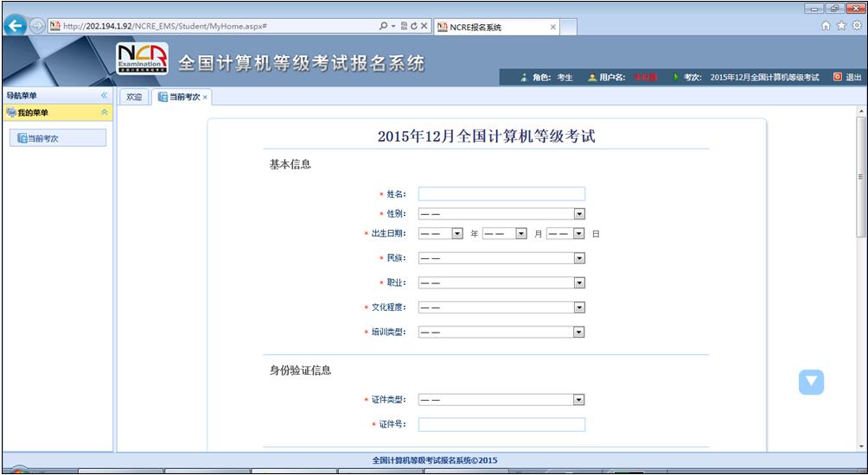Image resolution: width=868 pixels, height=475 pixels.
Task: Open the 证件类型 dropdown
Action: click(501, 400)
